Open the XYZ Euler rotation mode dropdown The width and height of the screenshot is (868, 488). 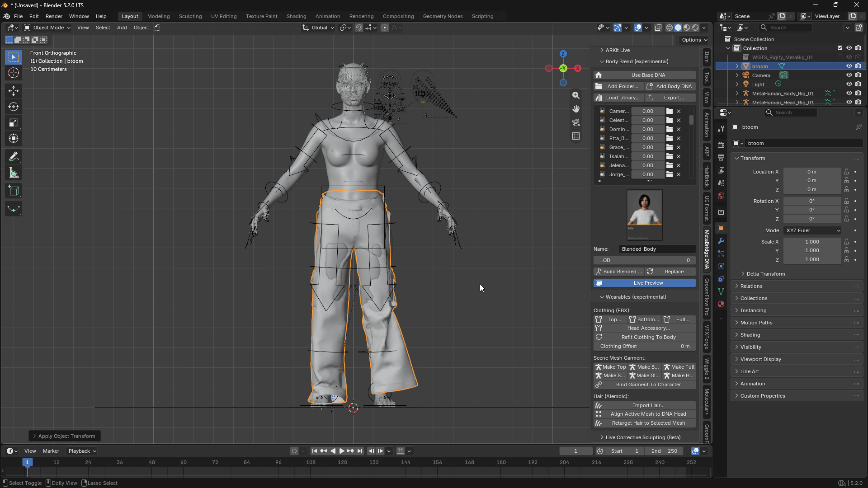tap(812, 230)
